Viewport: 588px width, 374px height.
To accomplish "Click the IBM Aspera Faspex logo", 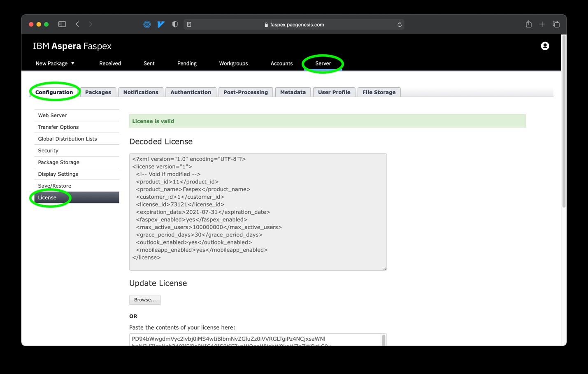I will point(72,46).
